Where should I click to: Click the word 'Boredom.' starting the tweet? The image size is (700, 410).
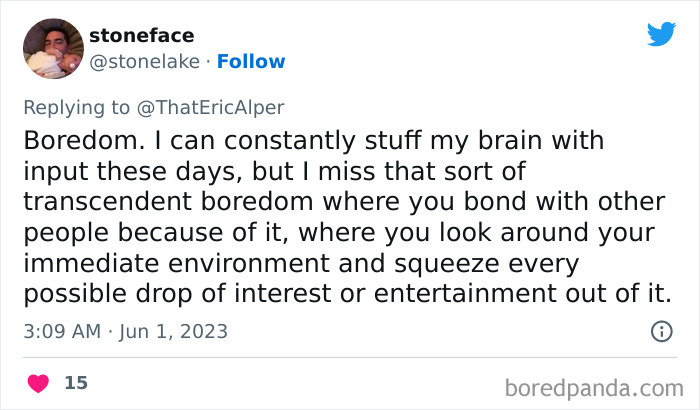[83, 139]
